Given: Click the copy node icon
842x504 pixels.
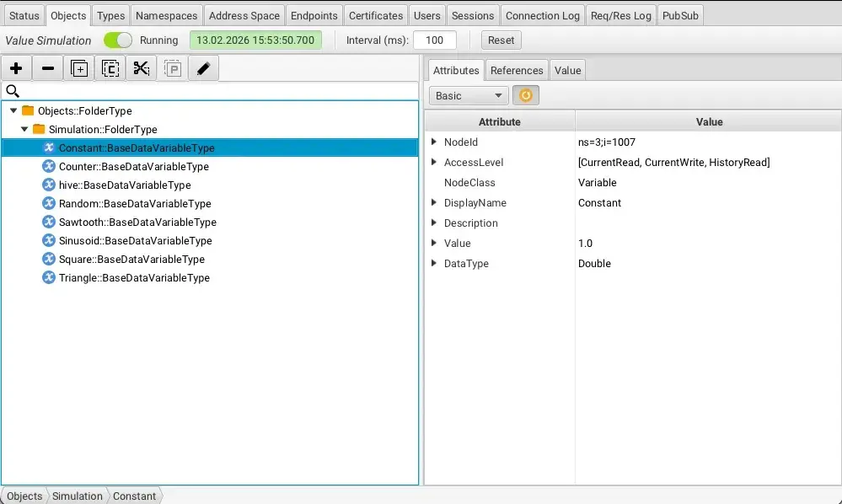Looking at the screenshot, I should [110, 68].
